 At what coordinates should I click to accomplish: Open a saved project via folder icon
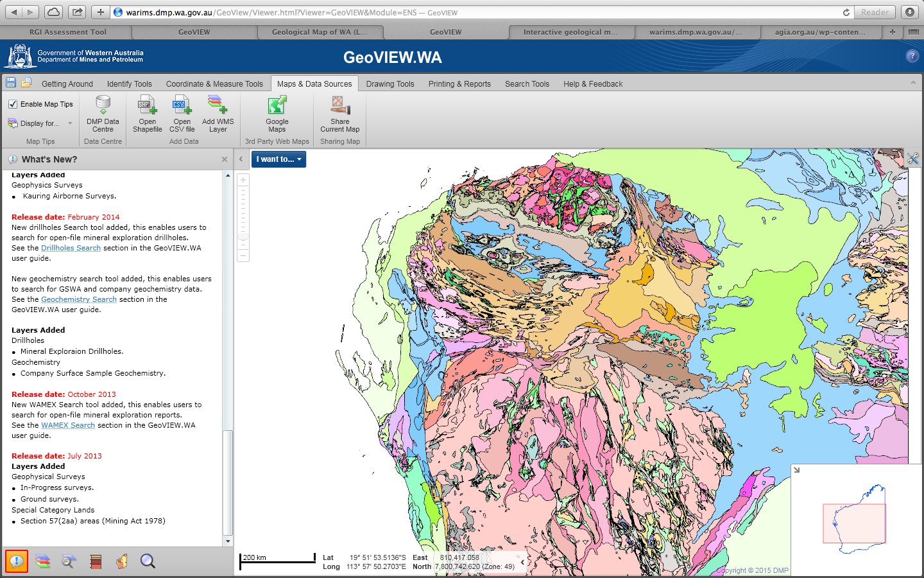pyautogui.click(x=26, y=82)
